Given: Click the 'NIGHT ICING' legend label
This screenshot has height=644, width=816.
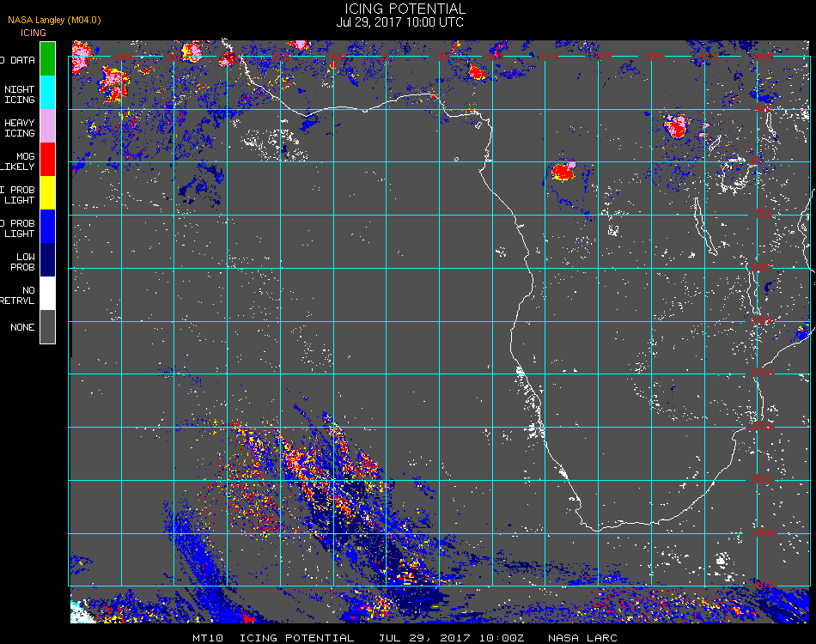Looking at the screenshot, I should click(19, 94).
